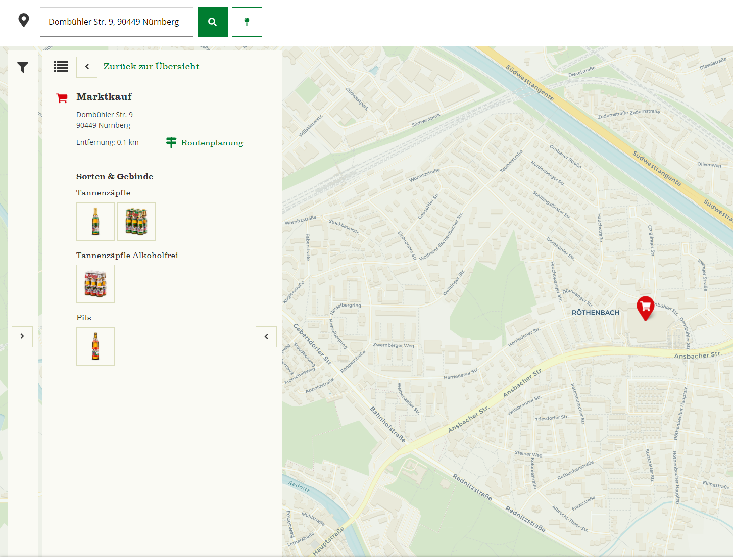Click the red shopping cart icon beside Marktkauf
Image resolution: width=733 pixels, height=560 pixels.
[62, 98]
